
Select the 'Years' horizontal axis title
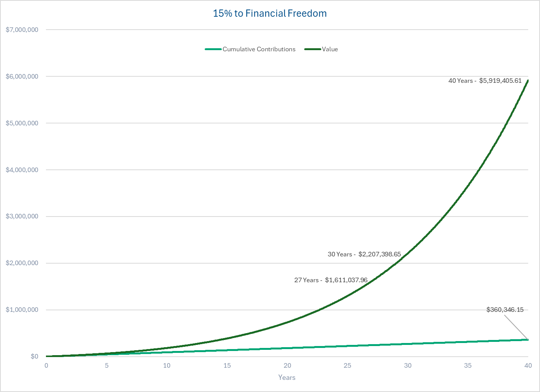(x=287, y=378)
